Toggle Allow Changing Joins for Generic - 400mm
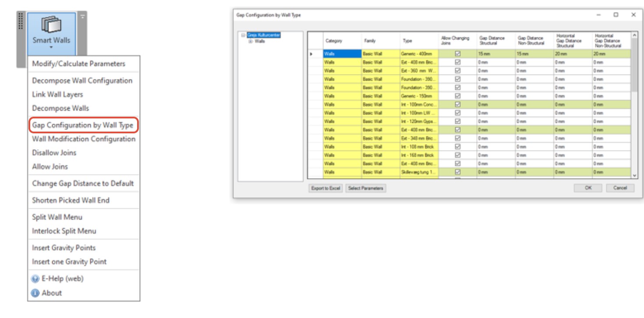The image size is (644, 318). click(457, 54)
